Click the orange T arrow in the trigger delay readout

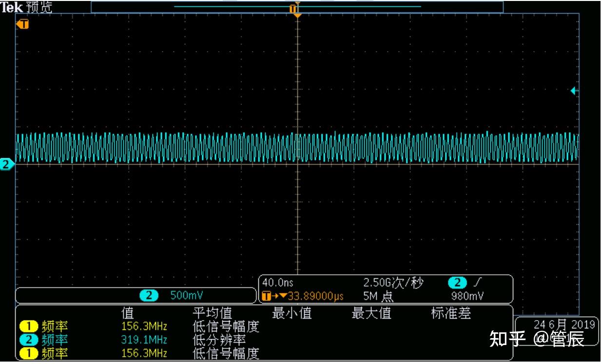click(x=266, y=295)
